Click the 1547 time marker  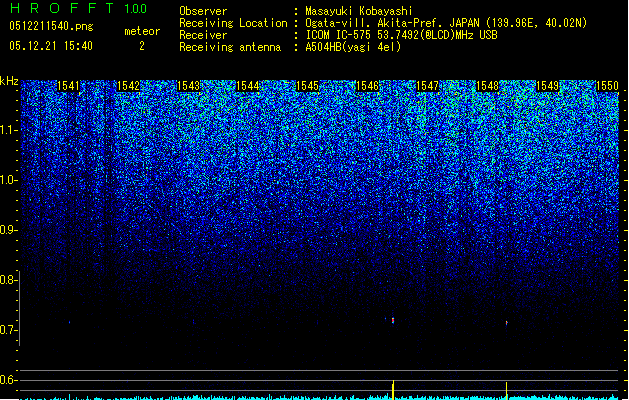pyautogui.click(x=428, y=86)
